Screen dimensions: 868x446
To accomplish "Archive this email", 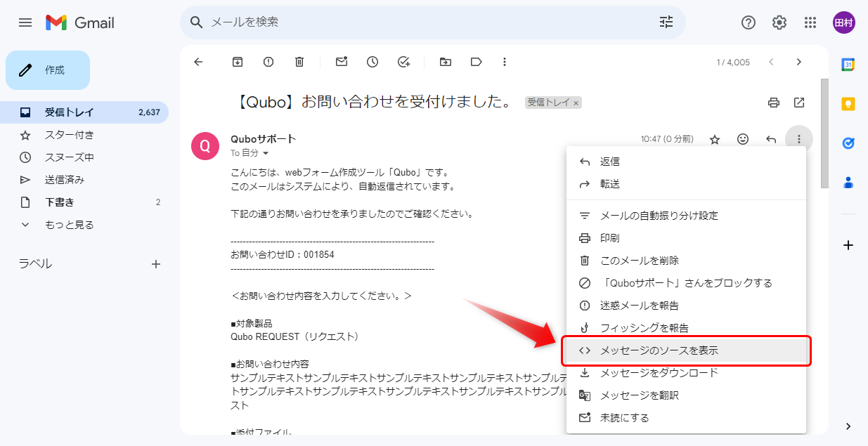I will click(x=238, y=62).
